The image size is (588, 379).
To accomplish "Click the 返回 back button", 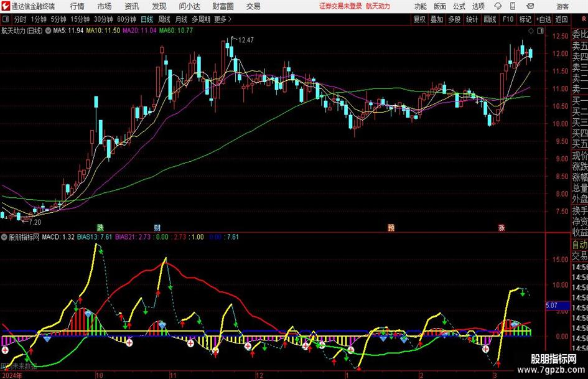I will tap(562, 19).
